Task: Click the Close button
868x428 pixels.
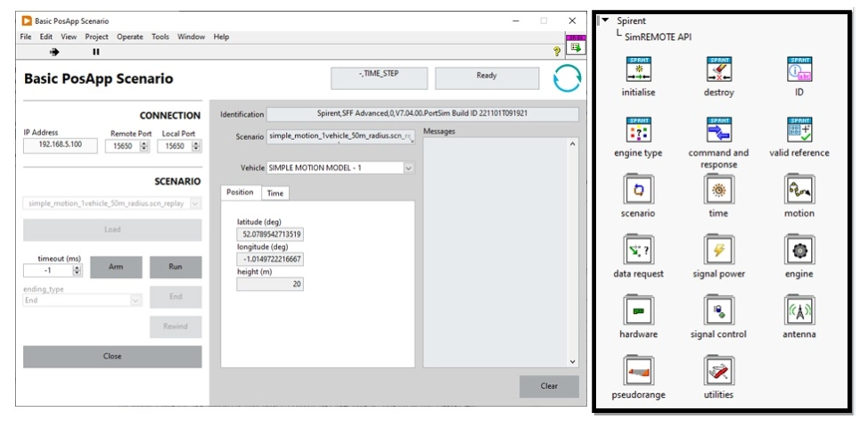Action: coord(112,357)
